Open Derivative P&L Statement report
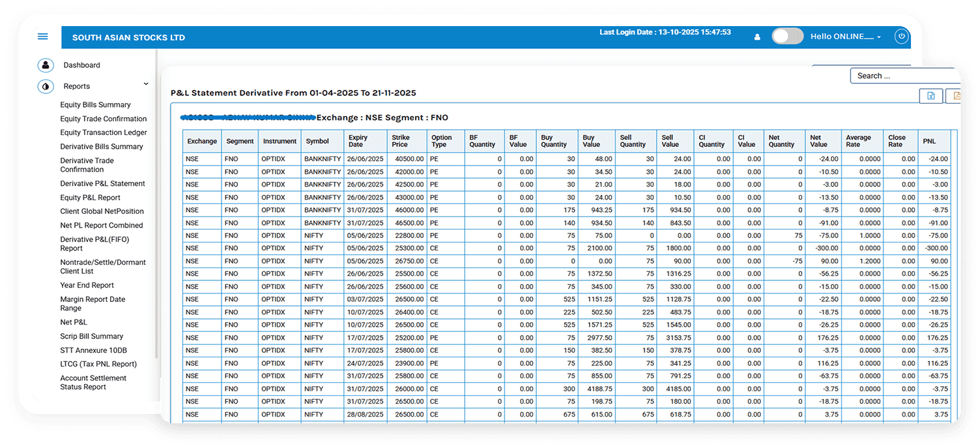This screenshot has height=448, width=980. click(102, 184)
